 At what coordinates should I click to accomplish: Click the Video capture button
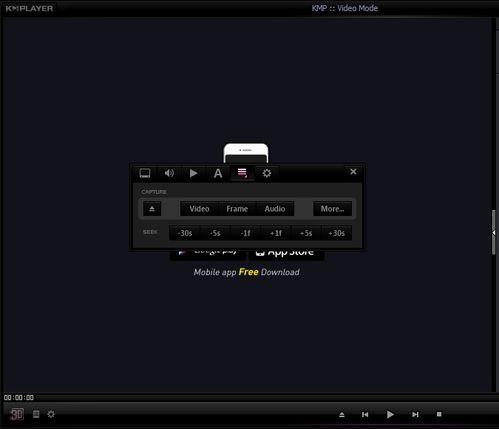point(199,209)
